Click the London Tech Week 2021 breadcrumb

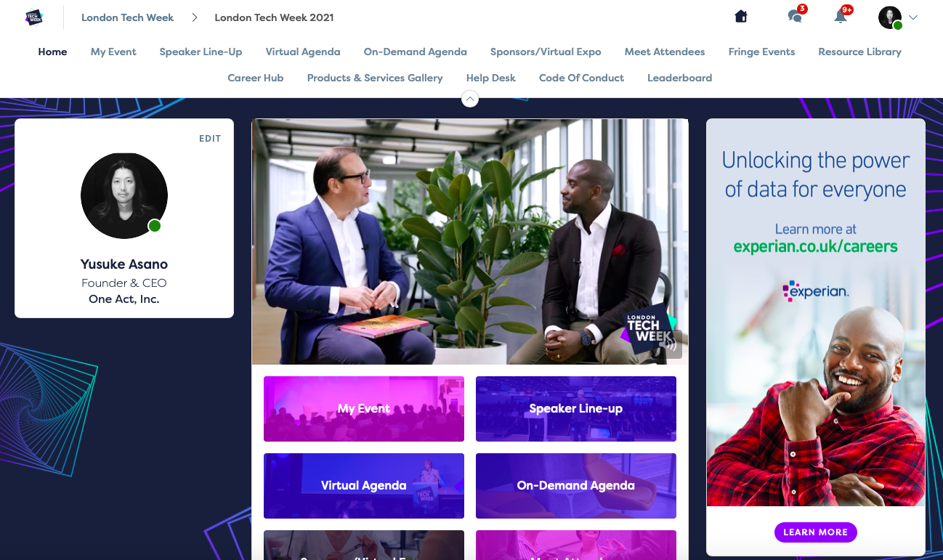(x=274, y=17)
